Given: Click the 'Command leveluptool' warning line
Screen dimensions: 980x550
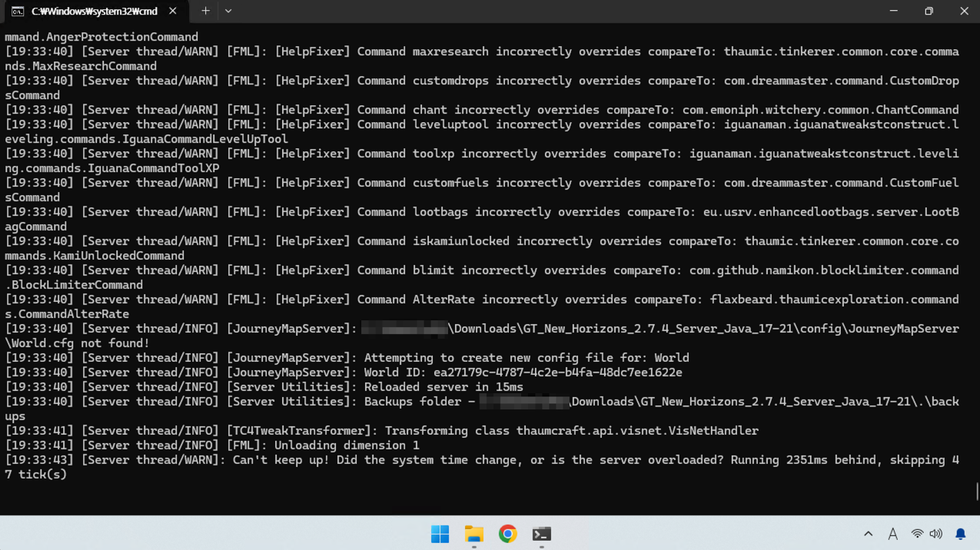Looking at the screenshot, I should (482, 132).
